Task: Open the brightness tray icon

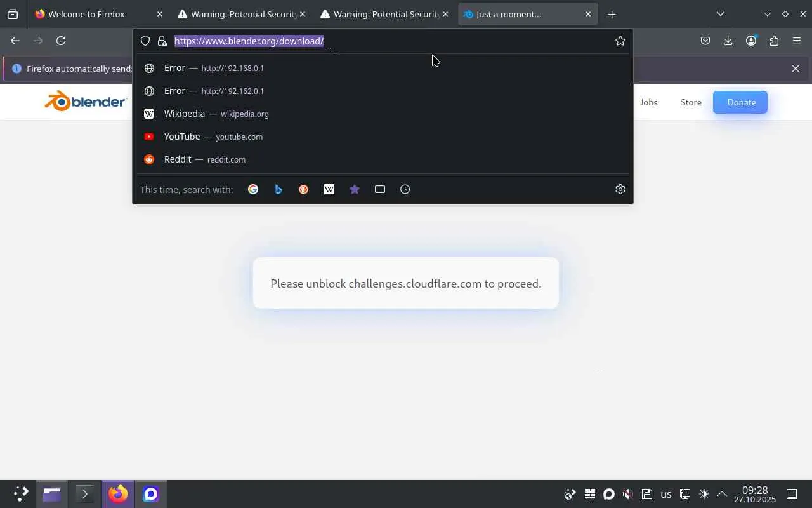Action: coord(704,494)
